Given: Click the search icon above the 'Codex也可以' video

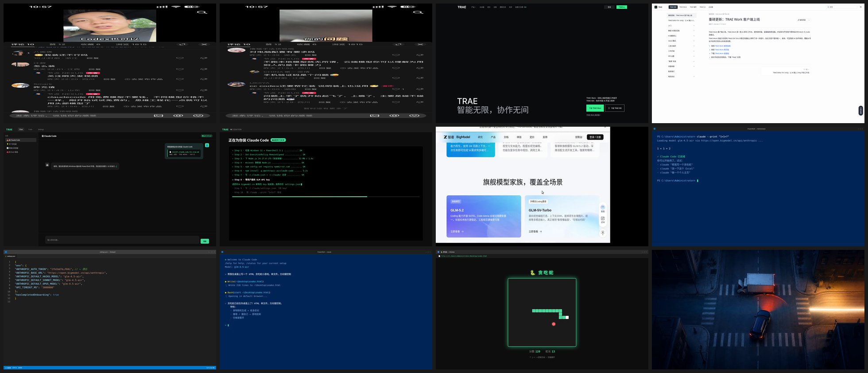Looking at the screenshot, I should point(202,12).
